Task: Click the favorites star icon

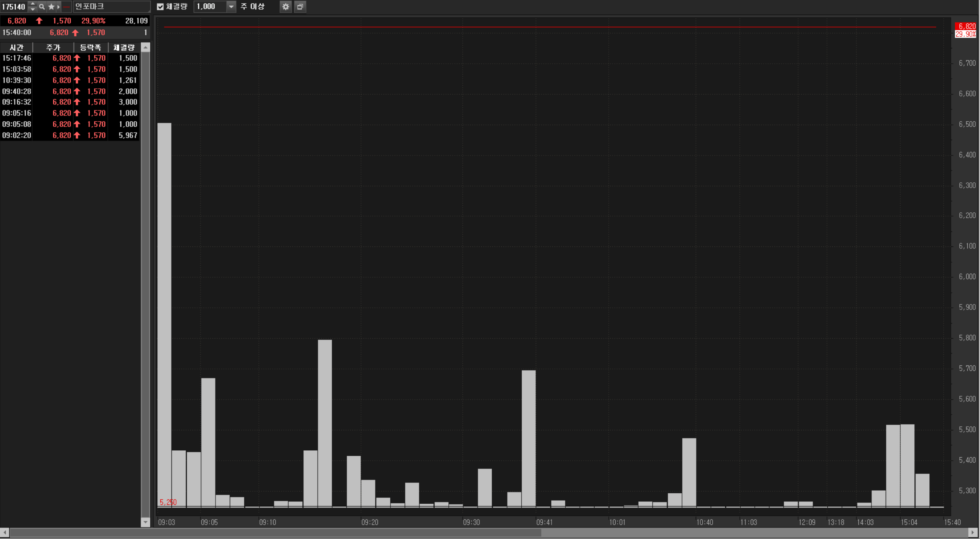Action: pos(51,7)
